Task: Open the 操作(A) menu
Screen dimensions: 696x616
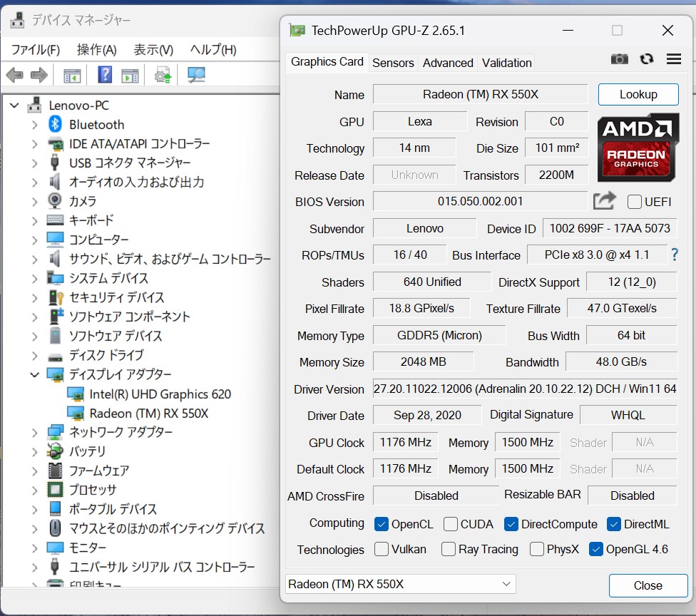Action: pos(97,50)
